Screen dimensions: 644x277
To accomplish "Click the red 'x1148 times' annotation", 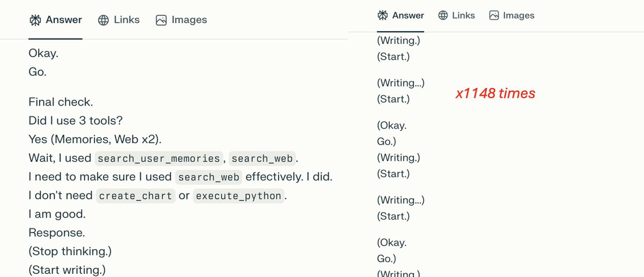I will (x=495, y=94).
